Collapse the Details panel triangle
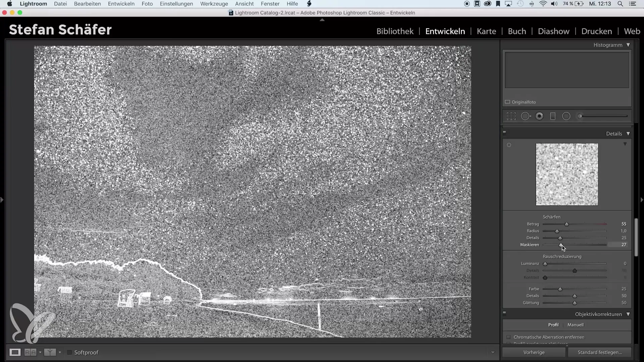This screenshot has height=362, width=644. [628, 133]
